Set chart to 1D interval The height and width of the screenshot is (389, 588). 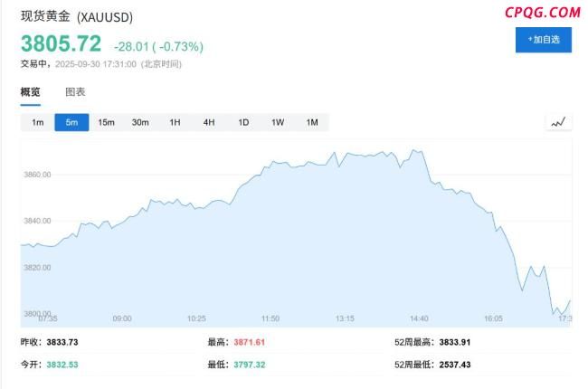coord(243,122)
